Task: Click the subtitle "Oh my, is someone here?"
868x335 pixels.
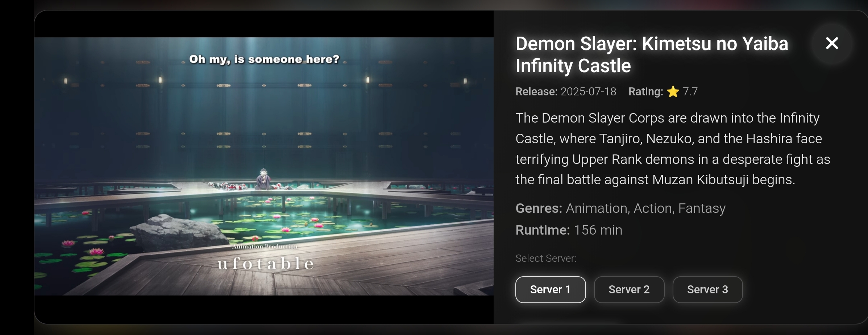Action: (264, 59)
